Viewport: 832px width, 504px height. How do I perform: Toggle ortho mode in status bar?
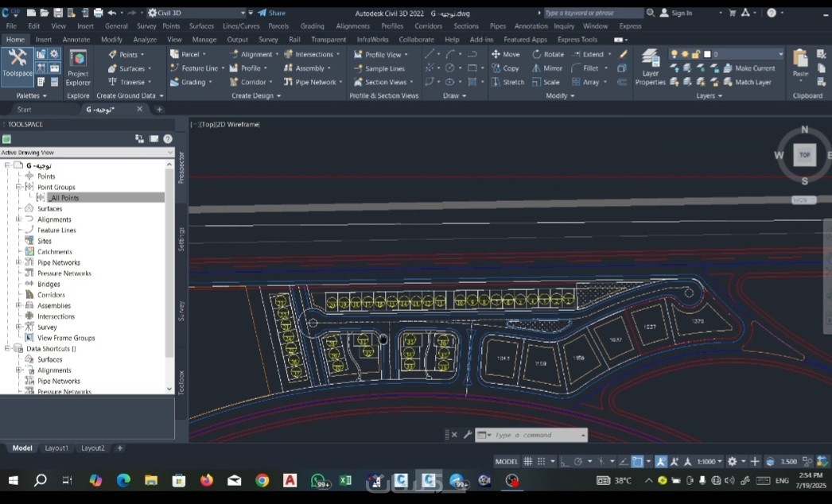[564, 461]
